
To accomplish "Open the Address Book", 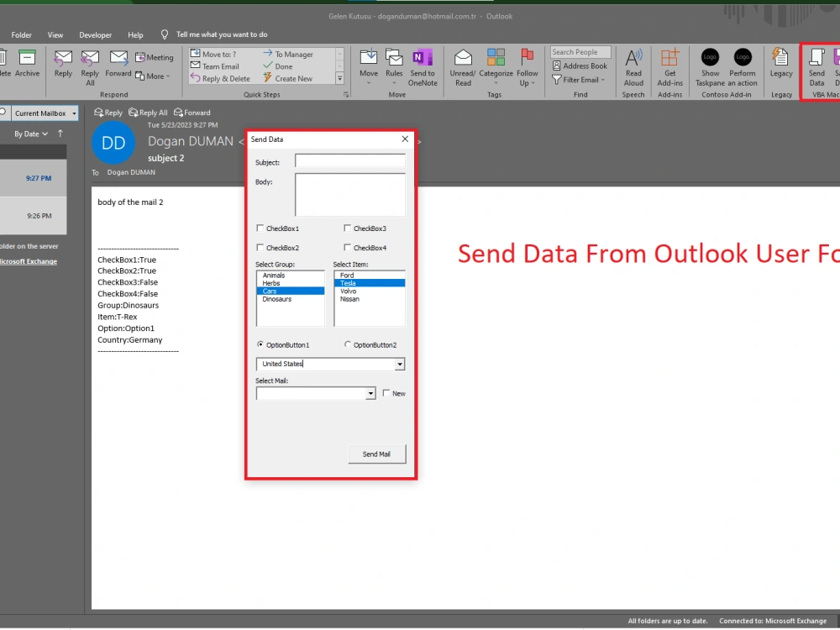I will click(x=580, y=66).
